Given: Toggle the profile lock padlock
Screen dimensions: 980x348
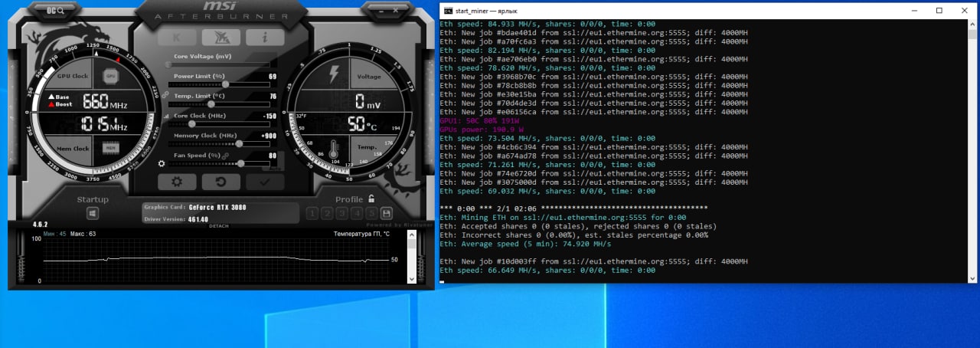Looking at the screenshot, I should pos(371,199).
